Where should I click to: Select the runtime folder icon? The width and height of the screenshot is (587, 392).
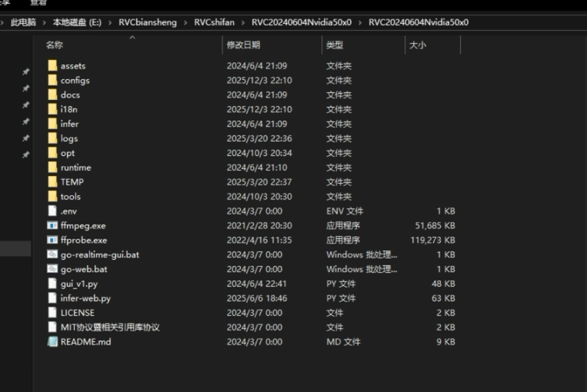[52, 168]
